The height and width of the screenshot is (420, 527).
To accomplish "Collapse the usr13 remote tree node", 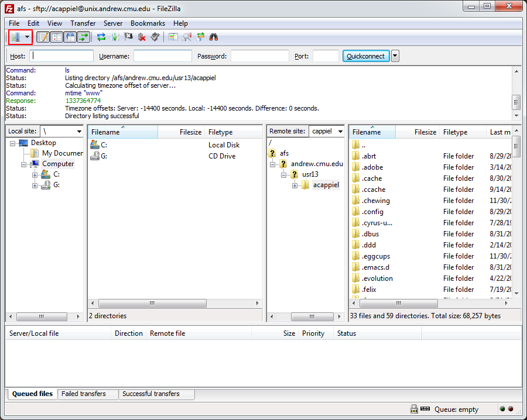I will [x=283, y=175].
